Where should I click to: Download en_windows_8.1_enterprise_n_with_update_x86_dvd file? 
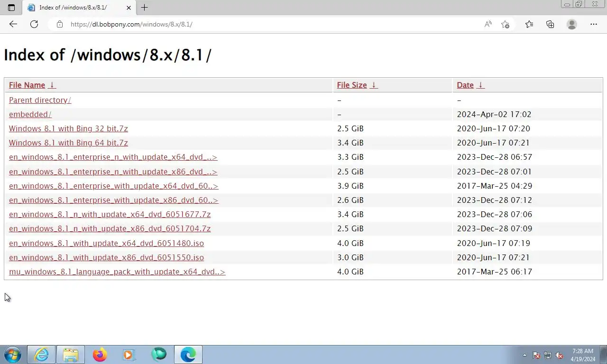click(x=113, y=172)
